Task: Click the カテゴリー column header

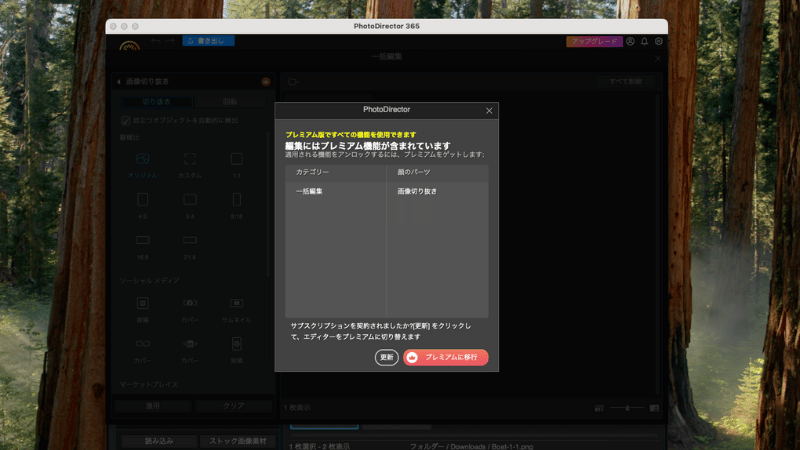Action: (312, 172)
